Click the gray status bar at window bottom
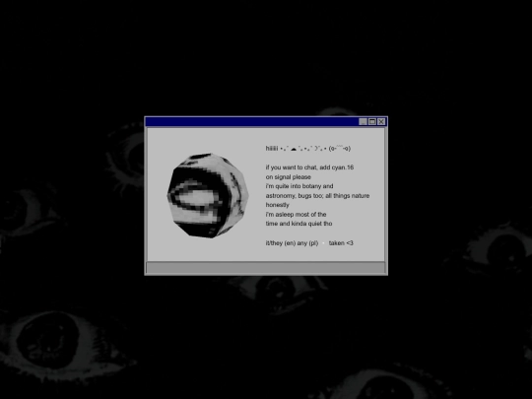Viewport: 532px width, 399px height. [266, 267]
